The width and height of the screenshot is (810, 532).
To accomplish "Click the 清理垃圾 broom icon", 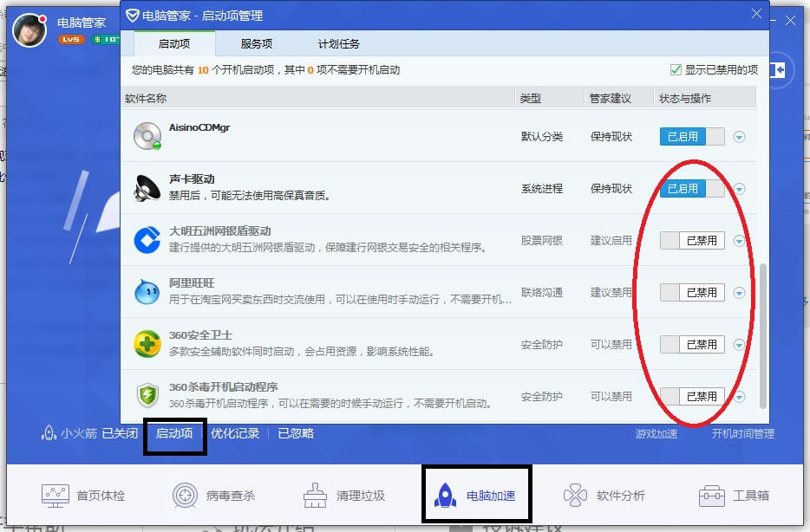I will click(315, 496).
